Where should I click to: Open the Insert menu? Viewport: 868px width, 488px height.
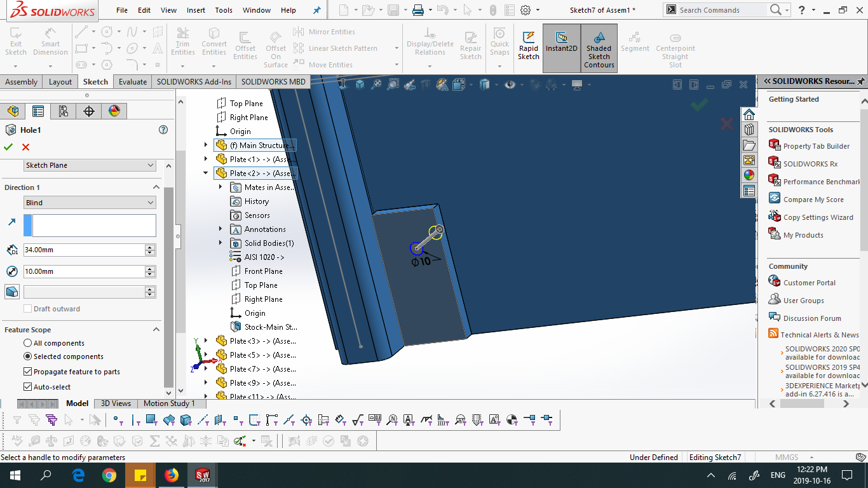[x=196, y=10]
